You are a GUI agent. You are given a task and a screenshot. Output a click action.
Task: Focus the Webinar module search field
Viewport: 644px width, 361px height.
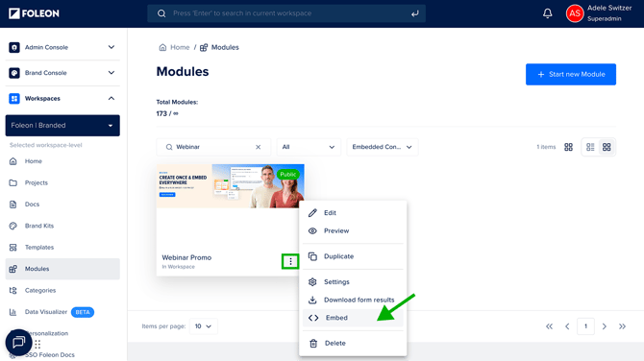click(213, 147)
